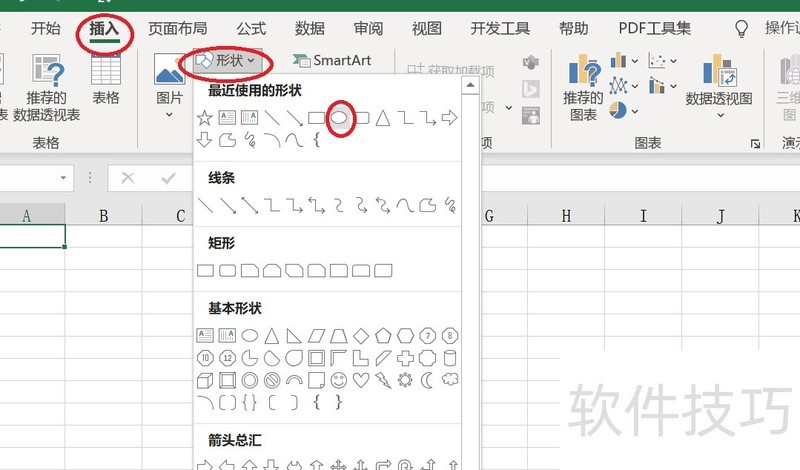Select the parallelogram basic shape
The height and width of the screenshot is (470, 800).
(316, 336)
